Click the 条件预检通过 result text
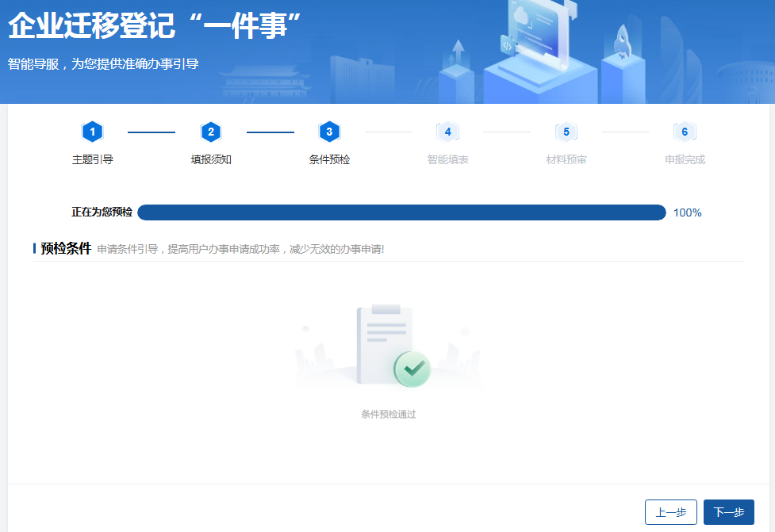This screenshot has height=532, width=775. pos(388,414)
